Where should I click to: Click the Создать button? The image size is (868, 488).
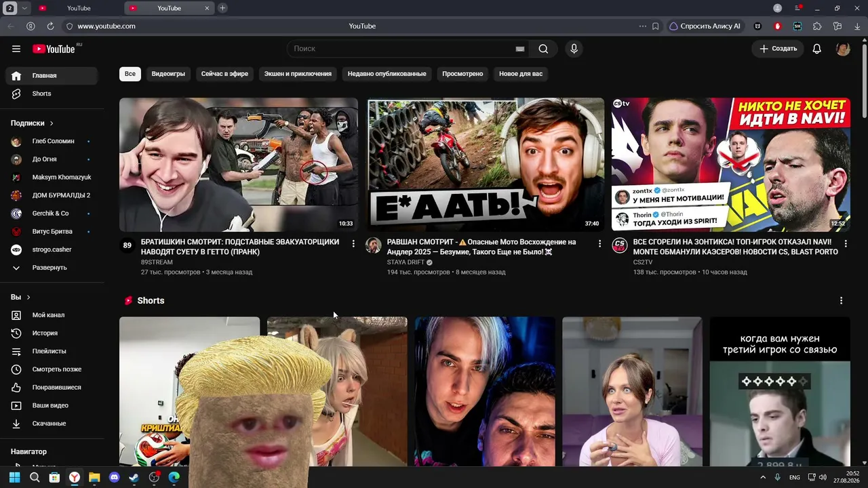point(778,49)
